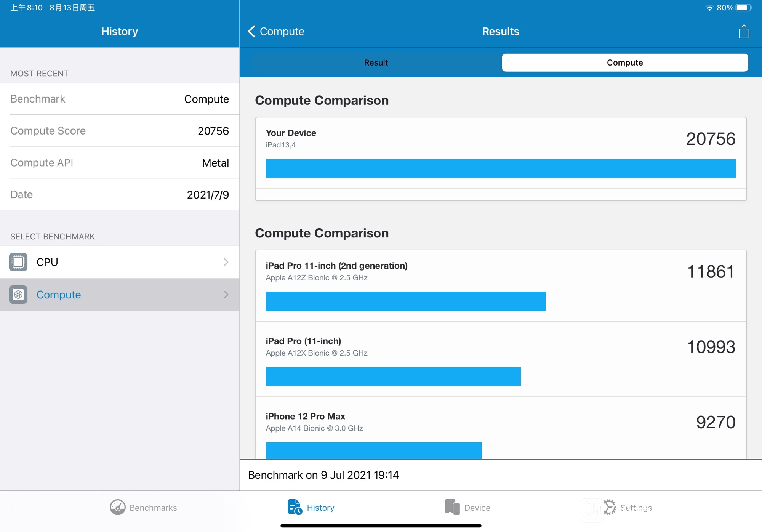
Task: Click the 10993 score value
Action: 711,347
